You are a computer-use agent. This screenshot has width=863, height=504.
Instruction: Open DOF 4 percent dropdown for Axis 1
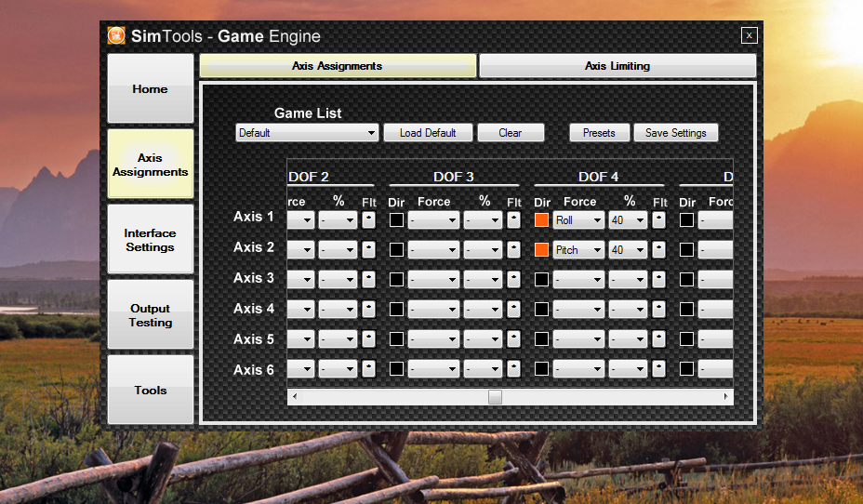(628, 220)
